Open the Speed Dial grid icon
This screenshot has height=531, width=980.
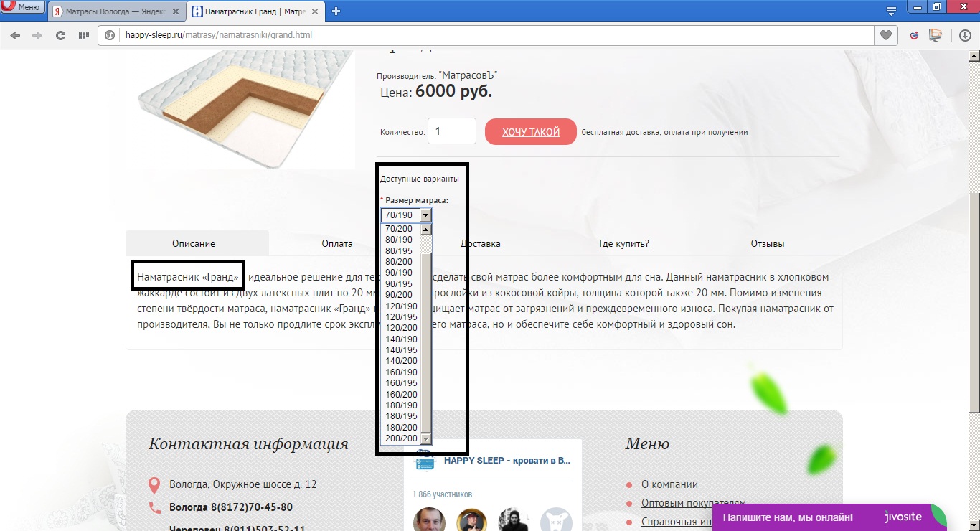(83, 35)
